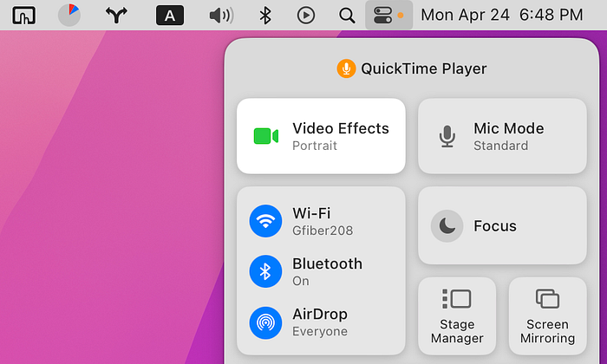The width and height of the screenshot is (607, 364).
Task: Toggle Wi-Fi off using its blue icon
Action: [x=265, y=221]
